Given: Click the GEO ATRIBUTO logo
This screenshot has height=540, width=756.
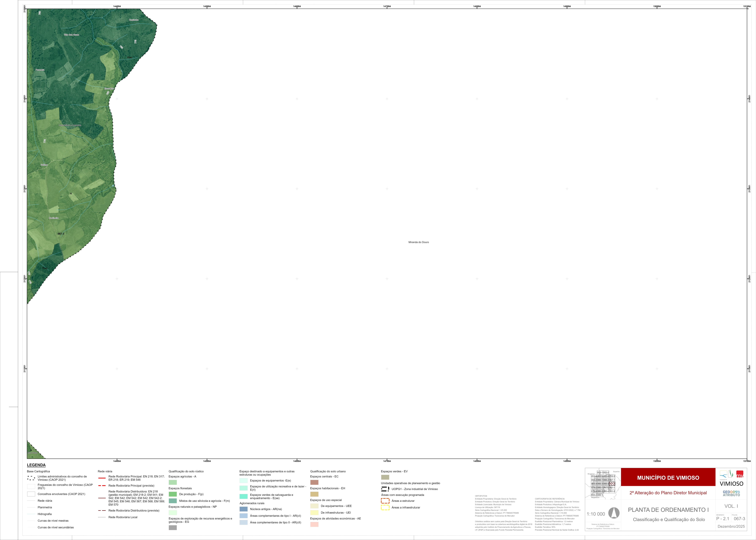Looking at the screenshot, I should [x=731, y=493].
